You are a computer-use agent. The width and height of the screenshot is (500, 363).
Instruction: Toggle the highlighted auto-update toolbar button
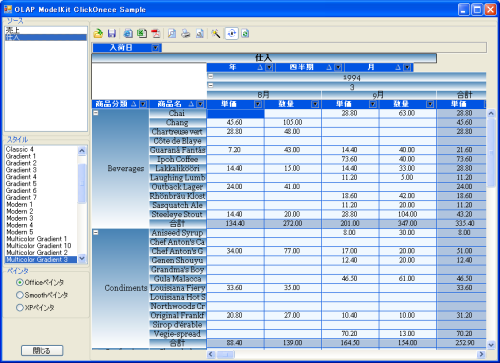pyautogui.click(x=232, y=33)
